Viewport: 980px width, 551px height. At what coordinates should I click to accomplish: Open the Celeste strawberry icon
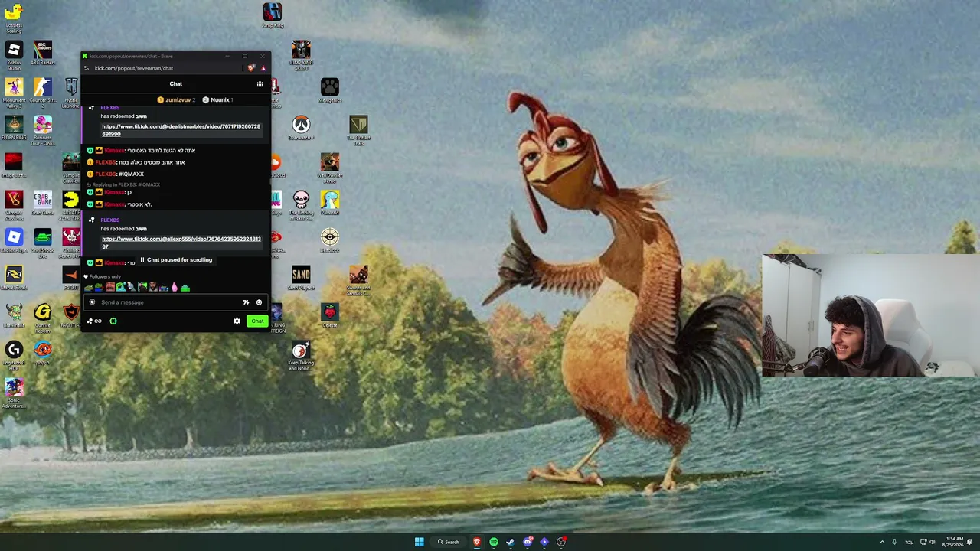(x=330, y=315)
